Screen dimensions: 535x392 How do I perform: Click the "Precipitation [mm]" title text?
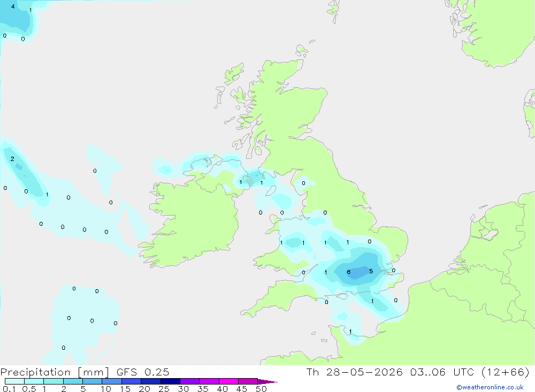click(55, 372)
